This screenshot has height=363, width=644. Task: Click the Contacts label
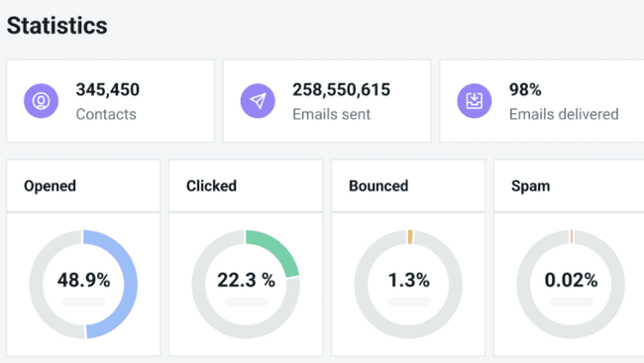click(106, 114)
